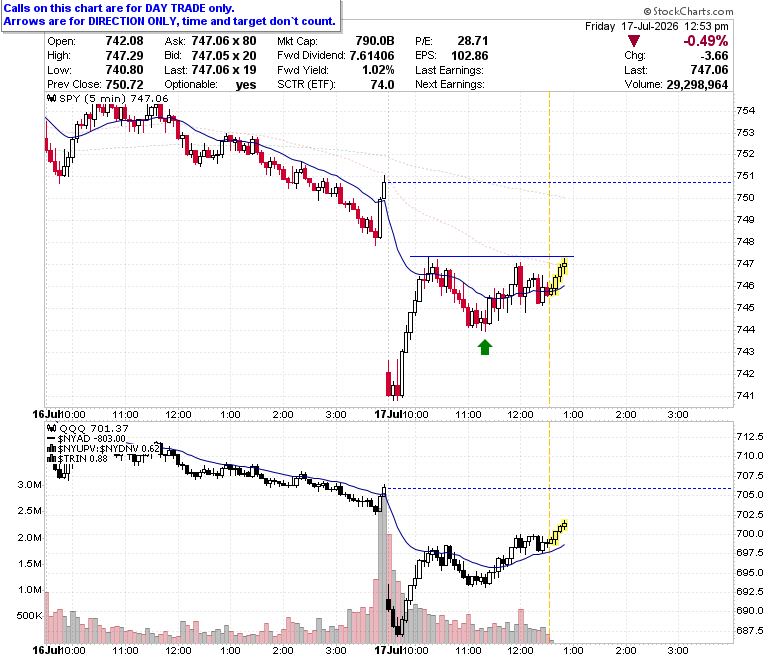This screenshot has height=659, width=780.
Task: Click the P/E value 28.71
Action: pyautogui.click(x=473, y=41)
